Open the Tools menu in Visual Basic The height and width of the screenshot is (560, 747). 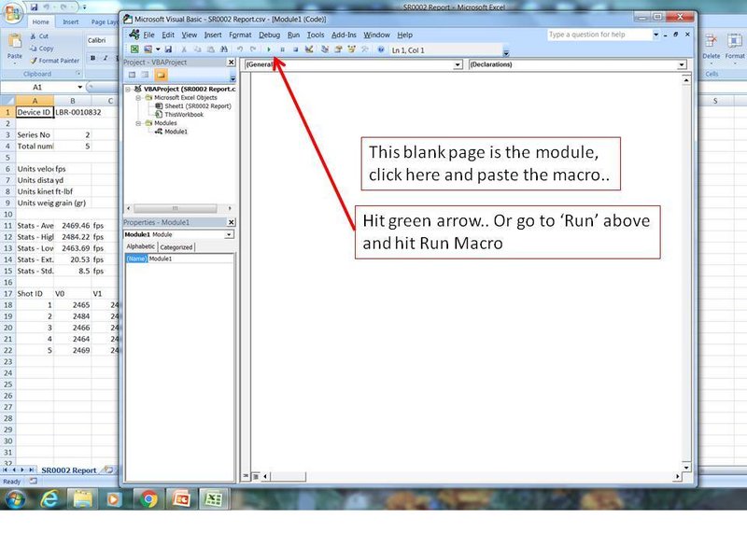(316, 35)
